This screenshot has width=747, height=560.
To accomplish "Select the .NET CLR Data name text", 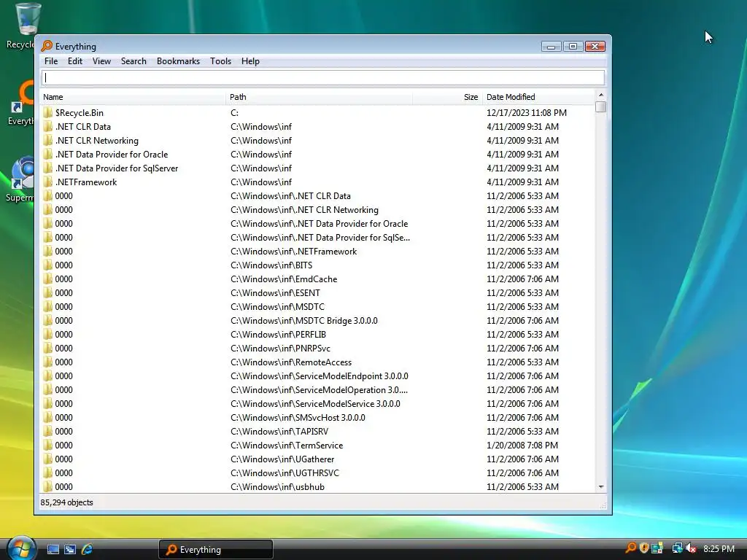I will coord(83,127).
